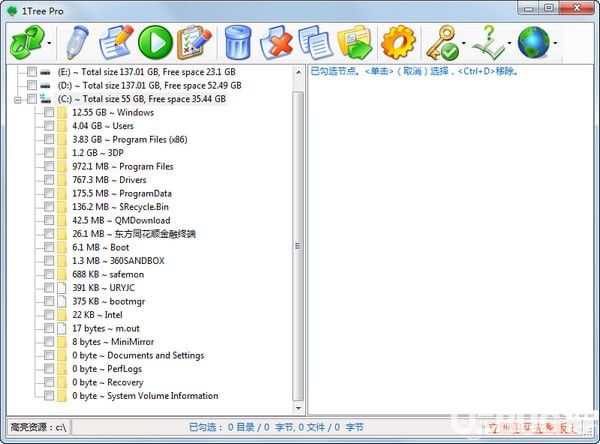Select the 26.1 MB Chinese-named folder row
This screenshot has width=600, height=444.
tap(134, 234)
